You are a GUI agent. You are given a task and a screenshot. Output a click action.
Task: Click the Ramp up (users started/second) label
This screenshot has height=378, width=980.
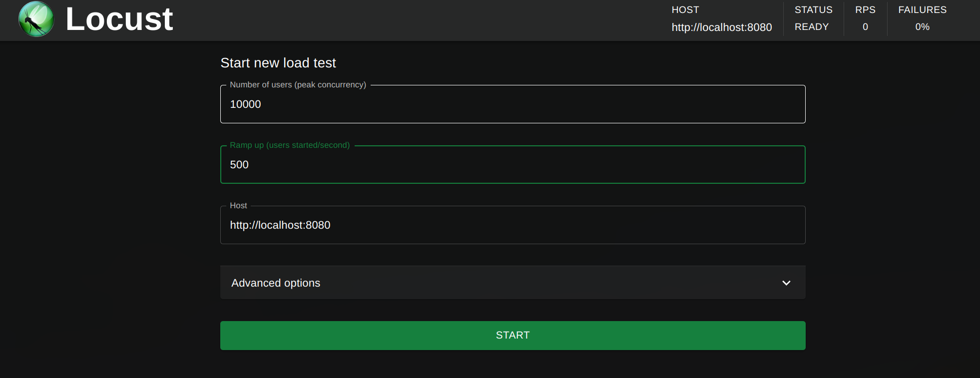pyautogui.click(x=290, y=145)
